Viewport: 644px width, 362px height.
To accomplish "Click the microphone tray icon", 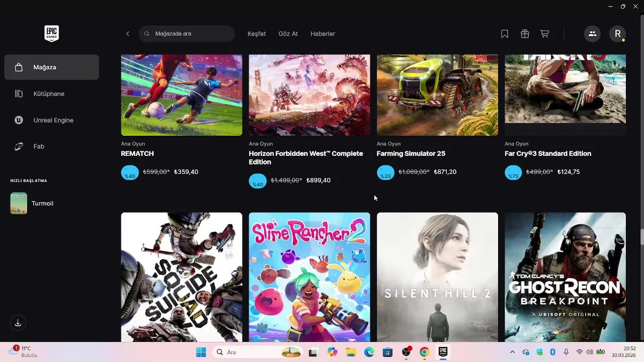I will click(566, 352).
